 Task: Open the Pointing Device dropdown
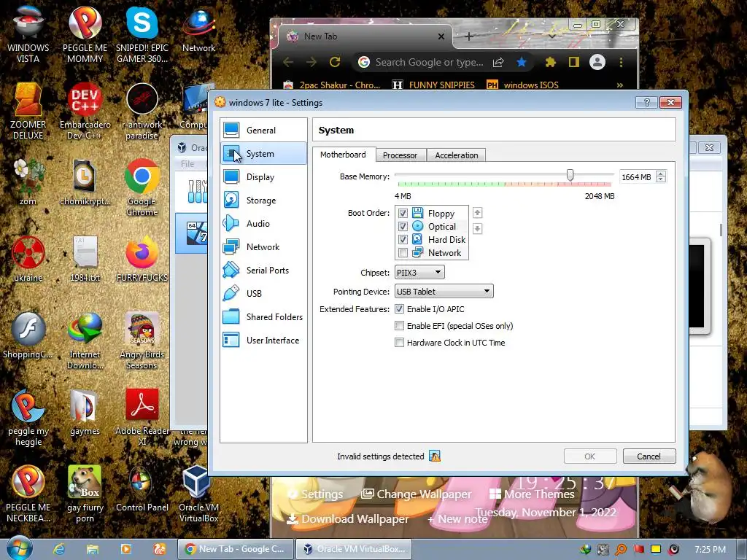(x=444, y=292)
